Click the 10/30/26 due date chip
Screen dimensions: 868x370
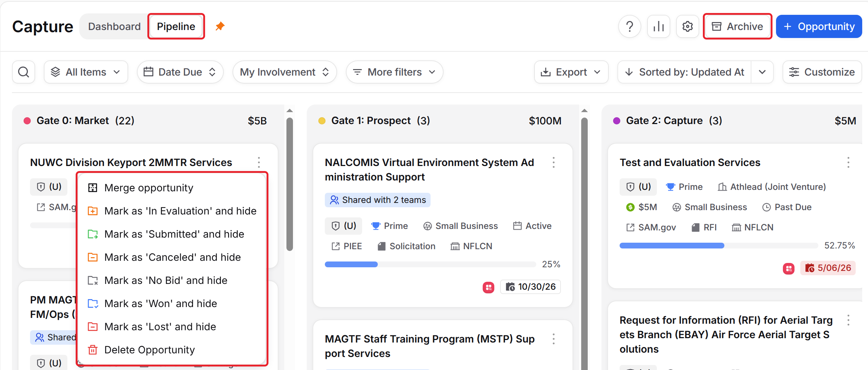531,287
